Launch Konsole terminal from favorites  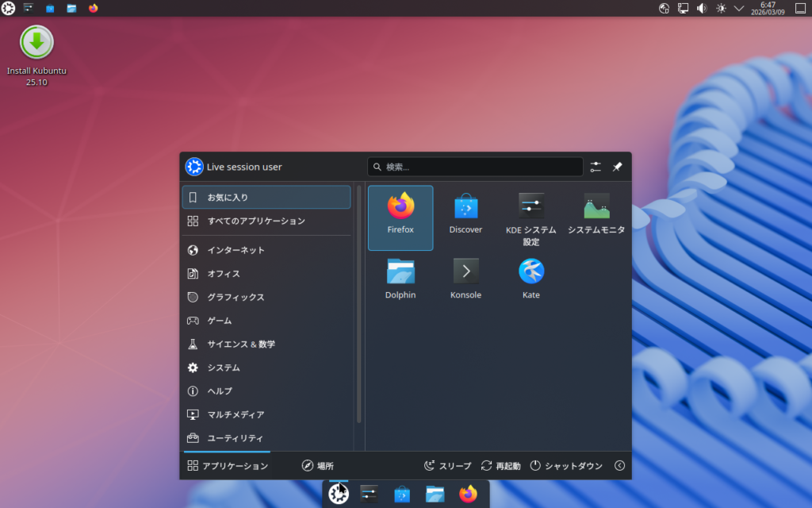pyautogui.click(x=465, y=281)
